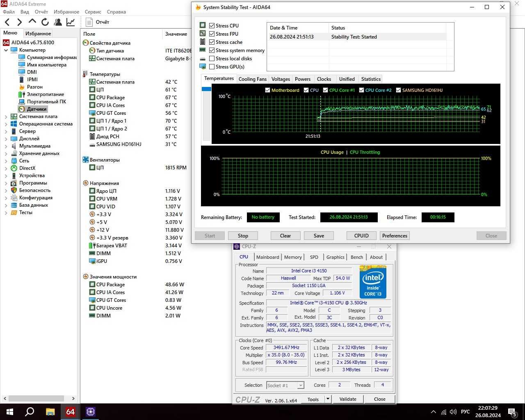Open CPU-Z Socket #1 selection dropdown
The image size is (525, 420).
tap(301, 385)
